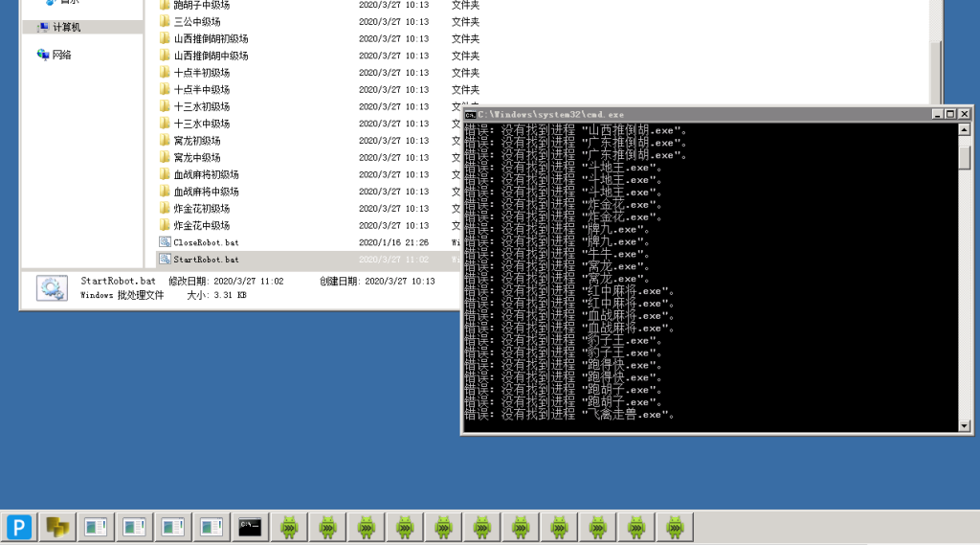Click the 血战麻将初级场 folder name
The height and width of the screenshot is (545, 980).
click(206, 174)
